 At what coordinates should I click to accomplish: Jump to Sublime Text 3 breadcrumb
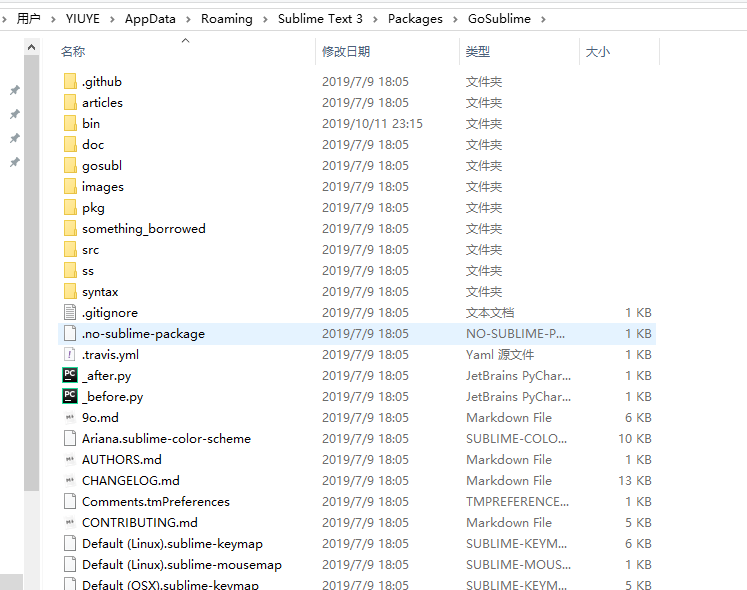click(x=320, y=19)
